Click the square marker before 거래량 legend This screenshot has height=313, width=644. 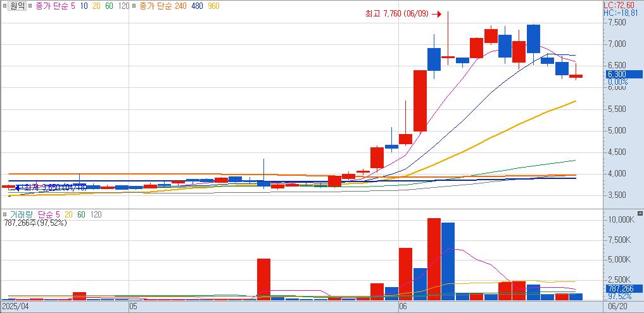point(4,214)
